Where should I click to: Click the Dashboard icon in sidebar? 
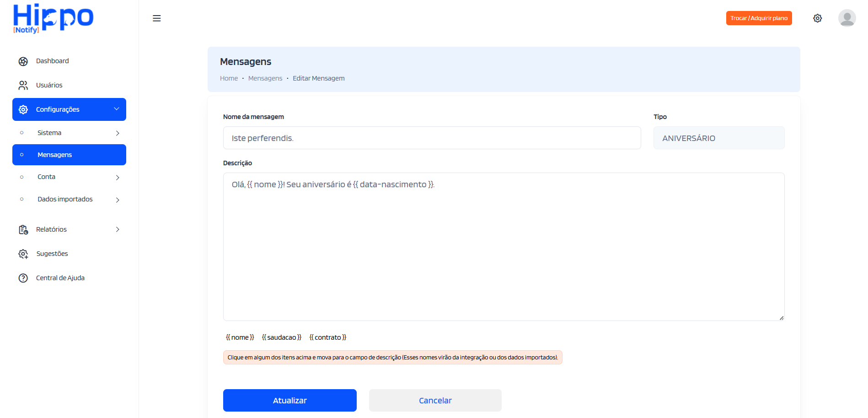tap(23, 61)
